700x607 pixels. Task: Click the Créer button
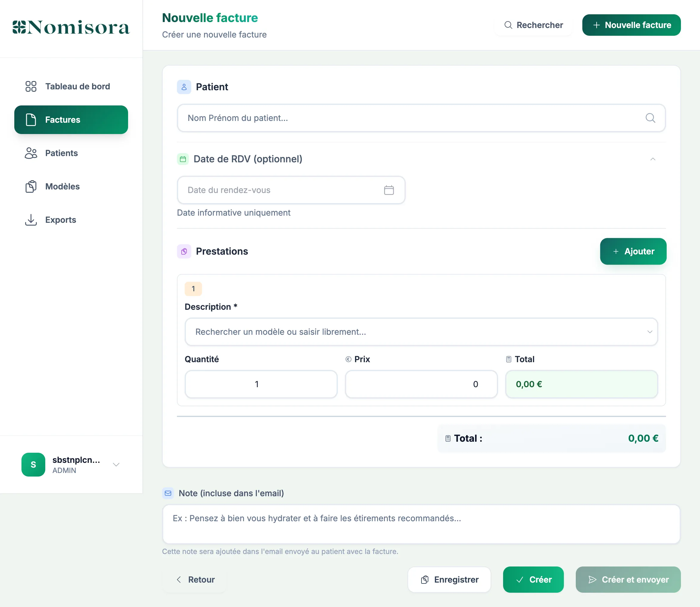(533, 580)
